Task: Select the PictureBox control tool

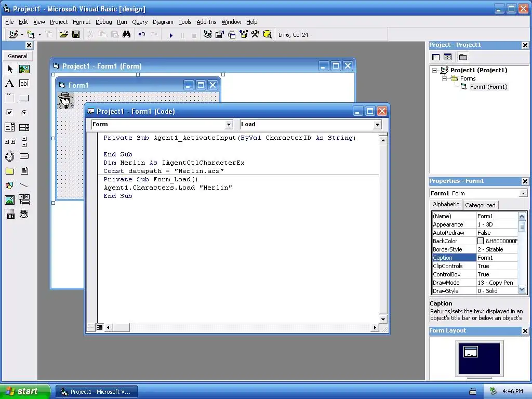Action: click(24, 69)
